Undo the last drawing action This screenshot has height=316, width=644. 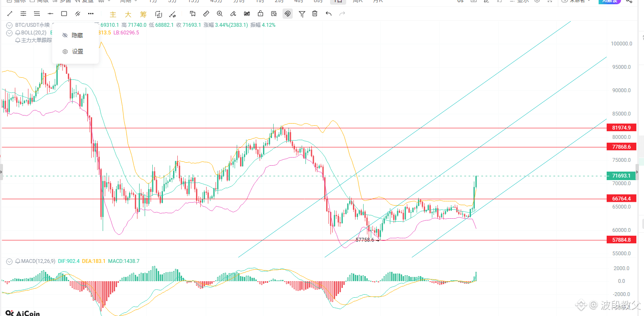point(328,14)
